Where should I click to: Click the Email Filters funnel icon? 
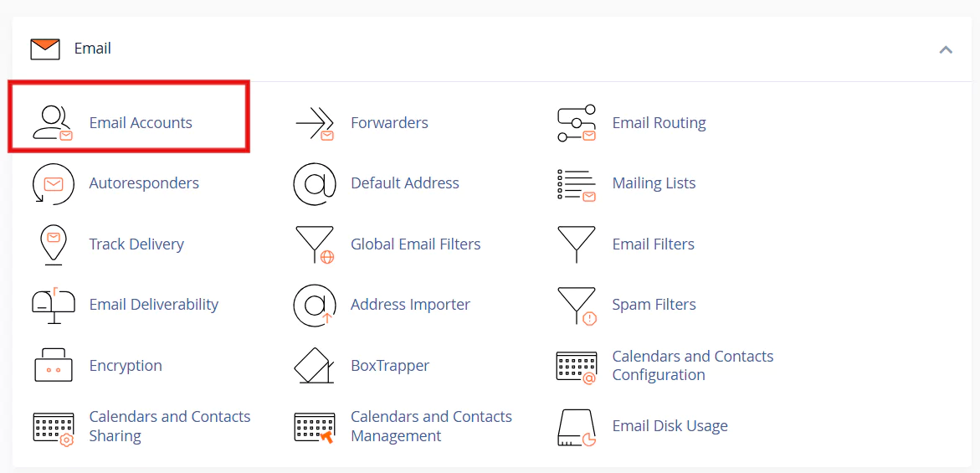pos(577,244)
